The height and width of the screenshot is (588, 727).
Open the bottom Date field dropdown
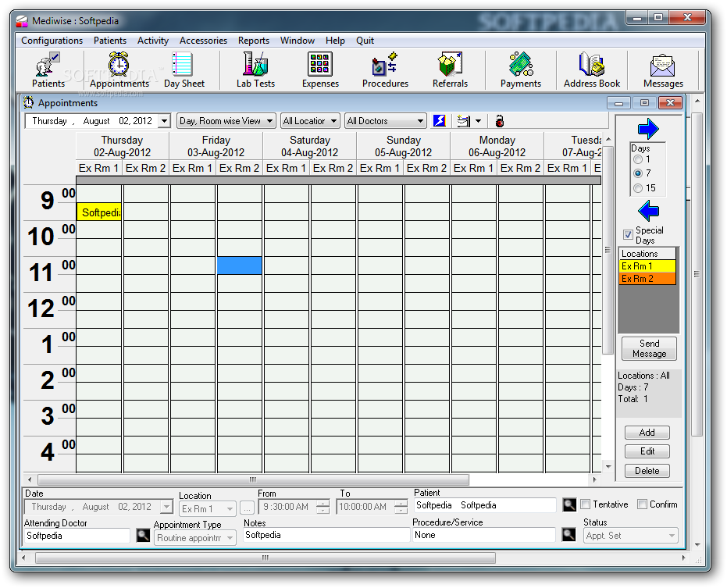[x=166, y=507]
